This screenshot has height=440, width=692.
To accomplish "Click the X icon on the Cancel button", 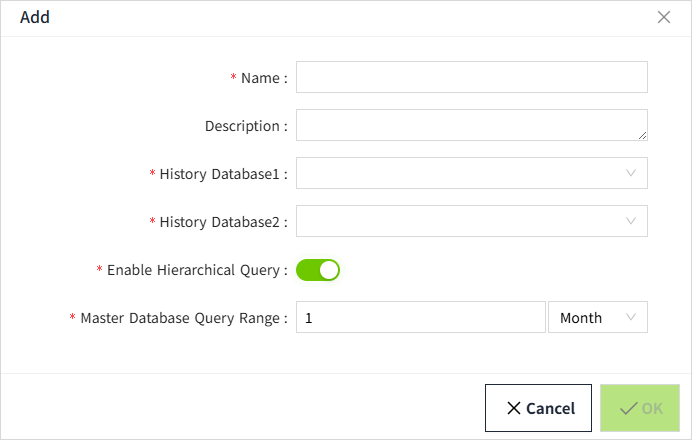I will pos(513,408).
